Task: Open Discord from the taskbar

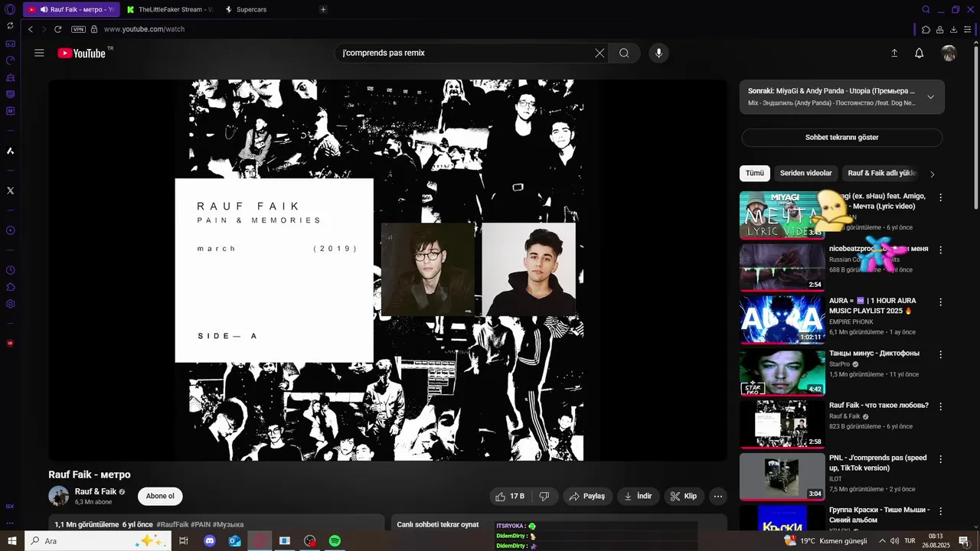Action: point(210,541)
